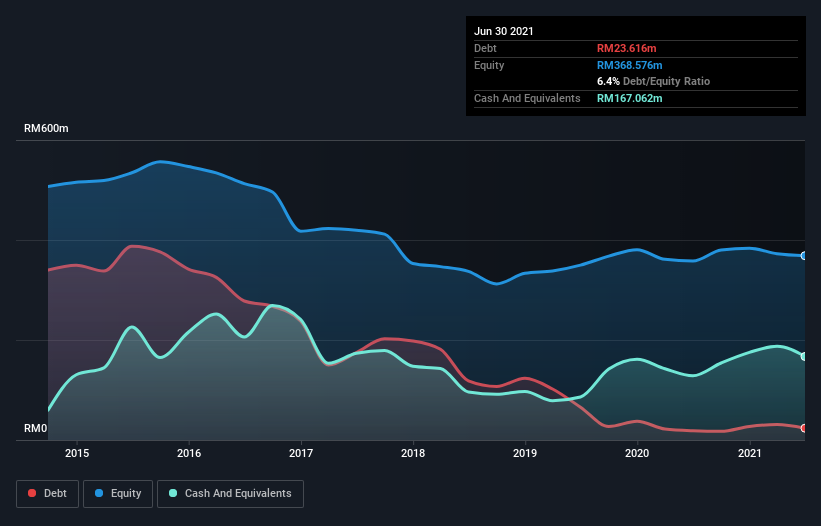Click the RM368.576m equity value
This screenshot has width=821, height=526.
pyautogui.click(x=630, y=65)
